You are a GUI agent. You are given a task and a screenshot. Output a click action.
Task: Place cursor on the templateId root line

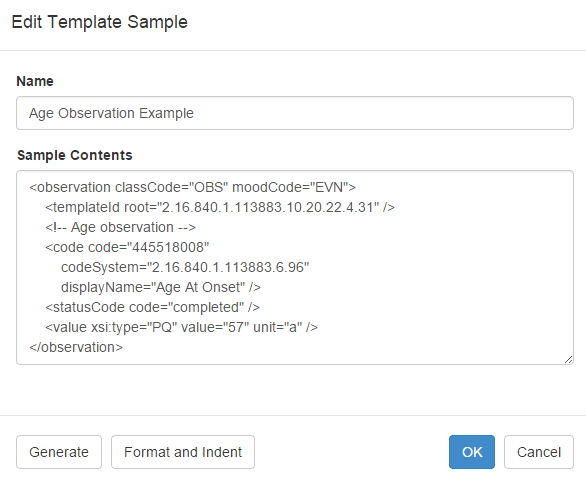pyautogui.click(x=220, y=207)
